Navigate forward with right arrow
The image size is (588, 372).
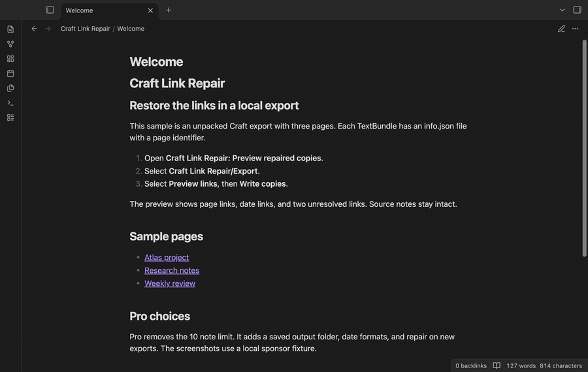click(x=48, y=29)
